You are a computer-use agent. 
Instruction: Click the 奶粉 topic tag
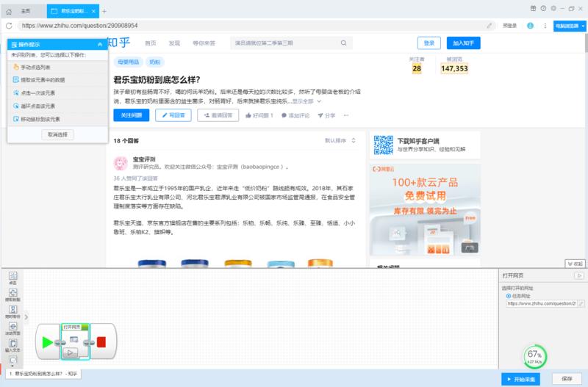(x=155, y=62)
